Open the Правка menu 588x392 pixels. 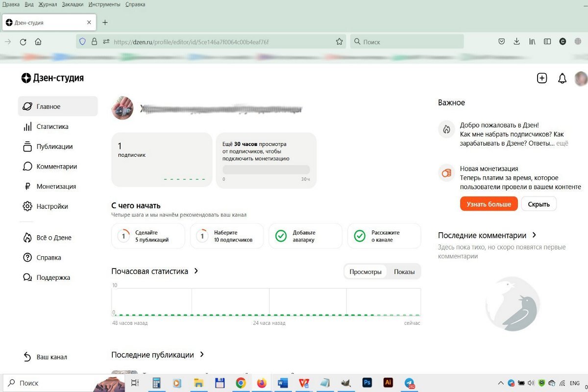[x=10, y=4]
